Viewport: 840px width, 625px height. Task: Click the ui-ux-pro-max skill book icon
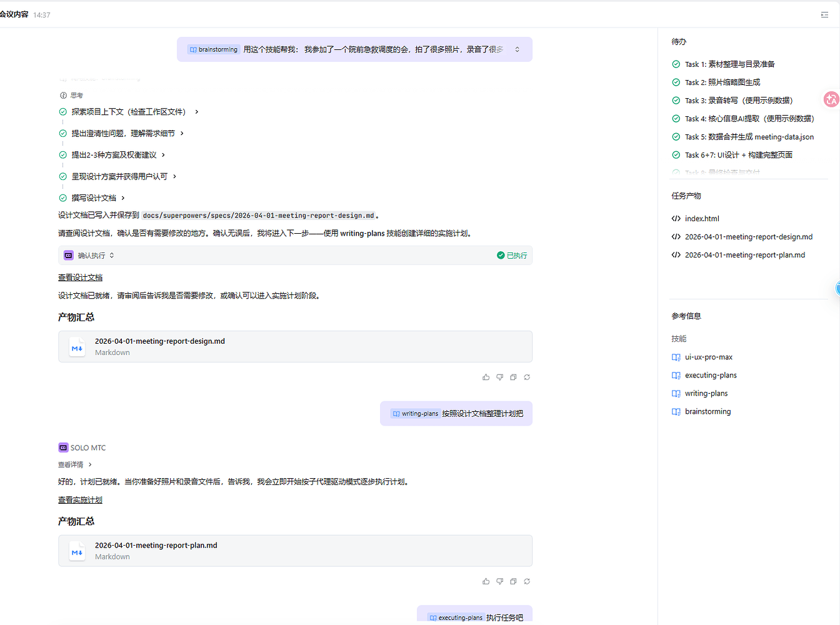(x=676, y=357)
